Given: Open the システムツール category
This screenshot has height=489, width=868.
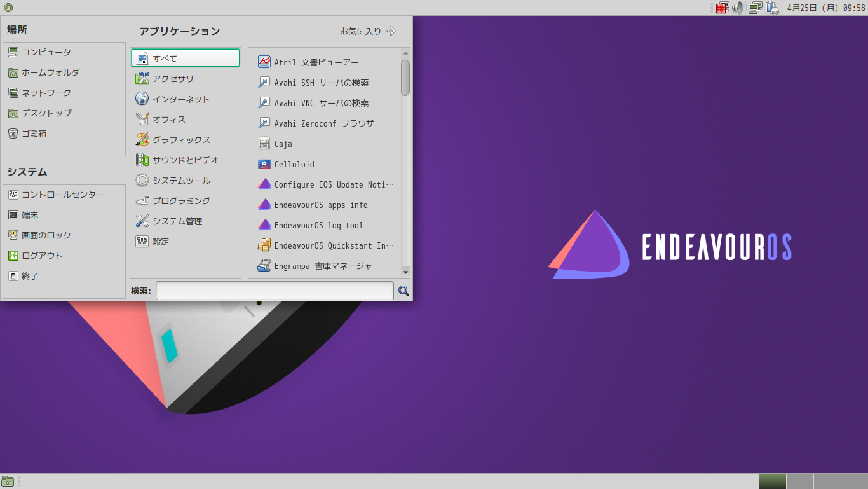Looking at the screenshot, I should (x=186, y=181).
